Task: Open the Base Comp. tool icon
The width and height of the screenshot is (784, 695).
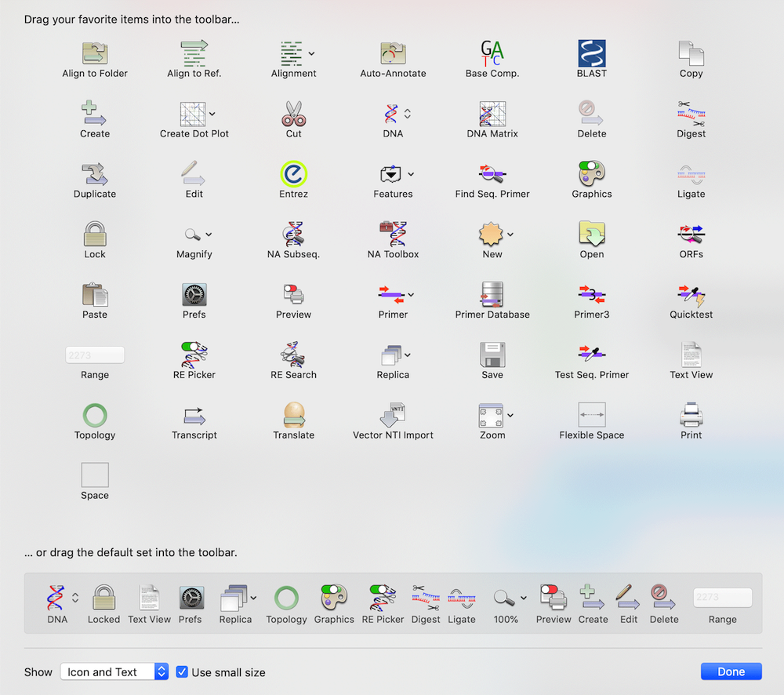Action: click(492, 53)
